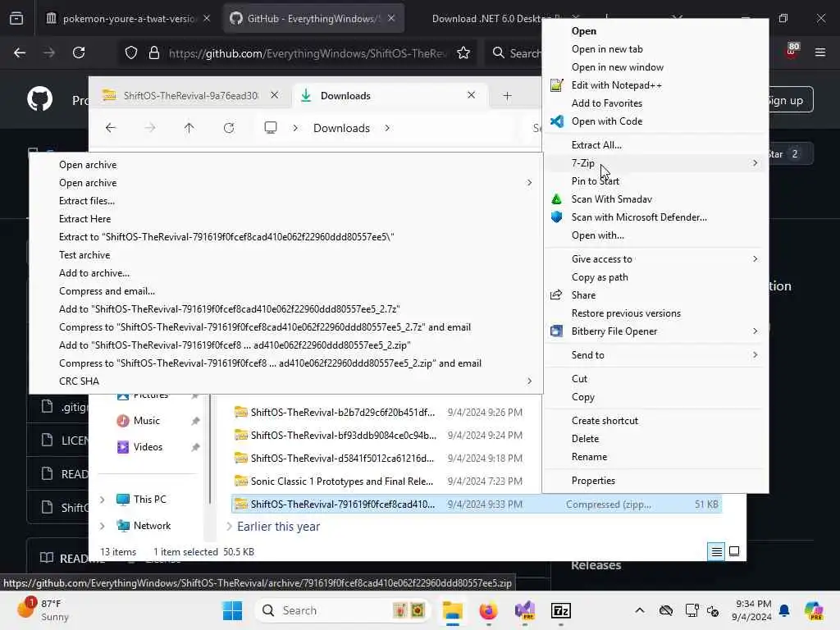Close the Downloads Explorer tab

[x=471, y=95]
